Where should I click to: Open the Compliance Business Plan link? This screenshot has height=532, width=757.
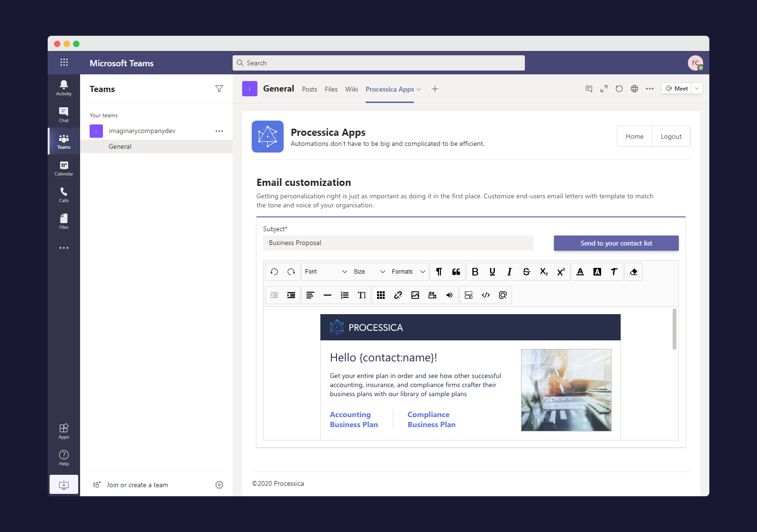[x=431, y=419]
